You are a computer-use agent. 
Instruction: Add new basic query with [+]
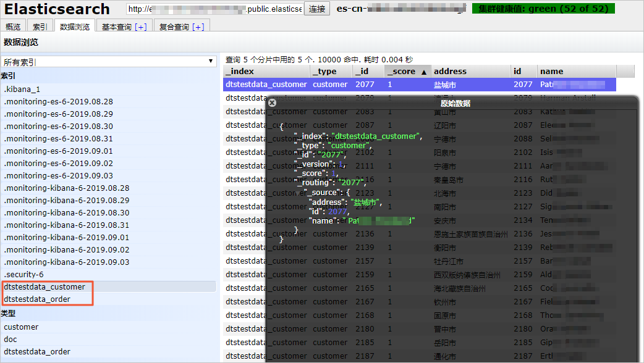pos(140,27)
